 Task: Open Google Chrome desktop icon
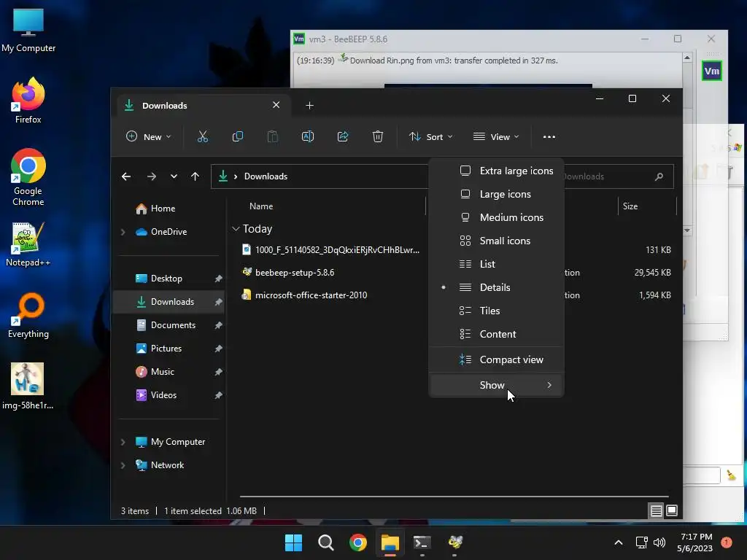pyautogui.click(x=28, y=177)
